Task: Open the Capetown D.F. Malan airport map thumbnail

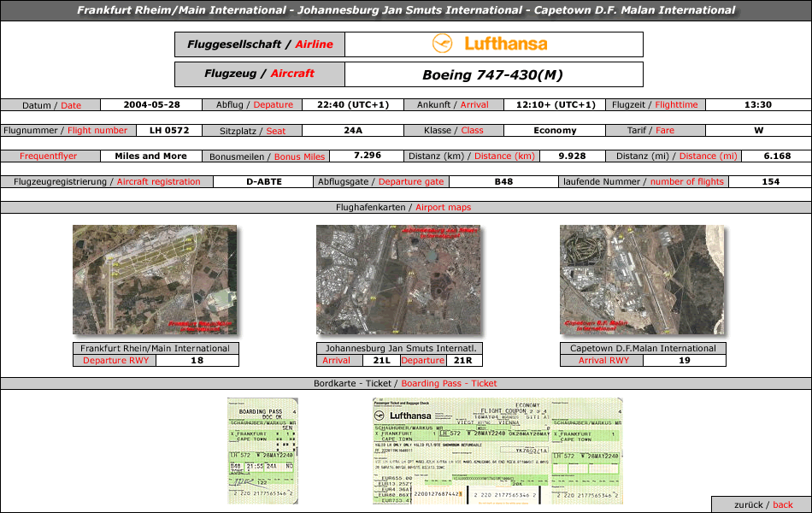Action: pyautogui.click(x=642, y=280)
